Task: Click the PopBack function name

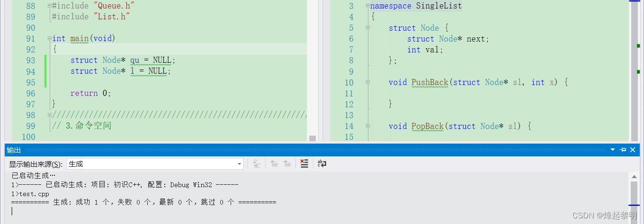Action: coord(427,126)
